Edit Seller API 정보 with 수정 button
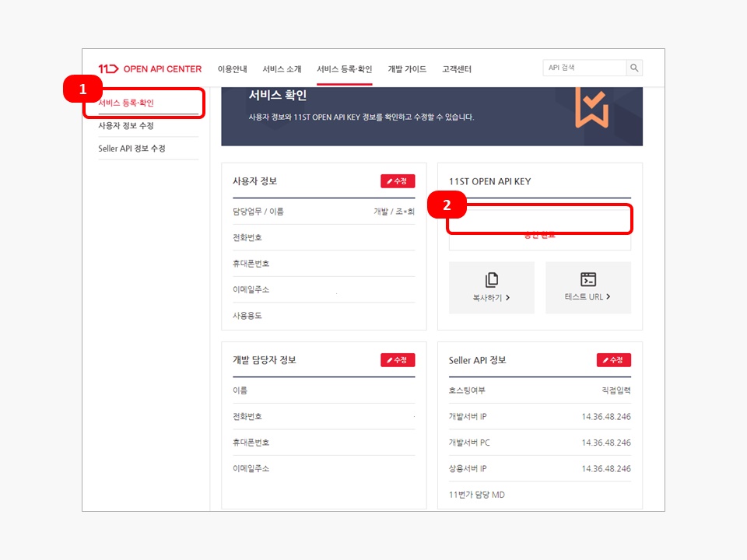Image resolution: width=747 pixels, height=560 pixels. [x=614, y=360]
